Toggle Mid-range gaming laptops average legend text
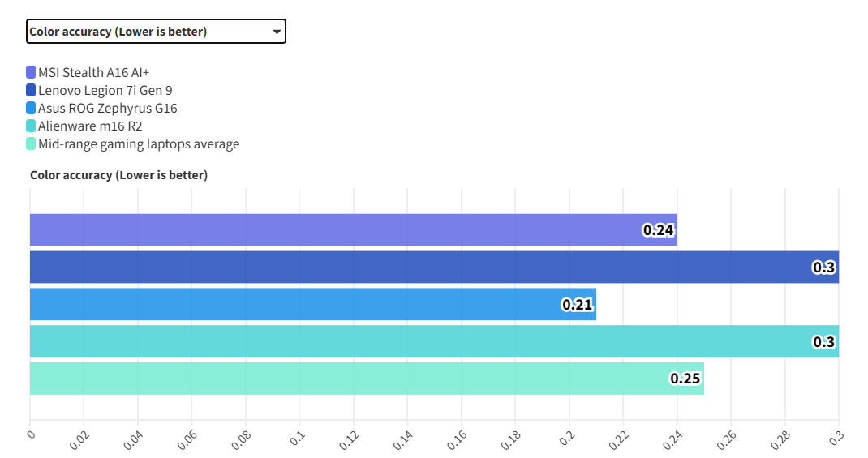Viewport: 868px width, 458px height. (x=139, y=143)
